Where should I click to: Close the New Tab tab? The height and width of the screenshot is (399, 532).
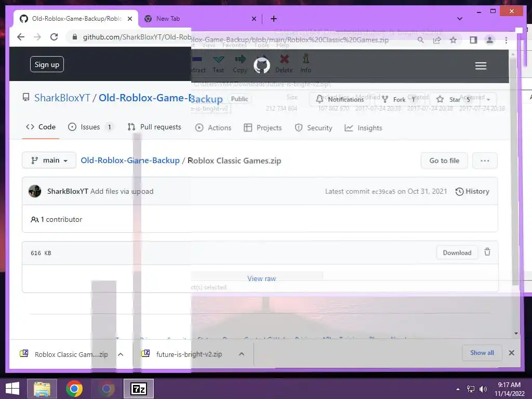(x=254, y=19)
